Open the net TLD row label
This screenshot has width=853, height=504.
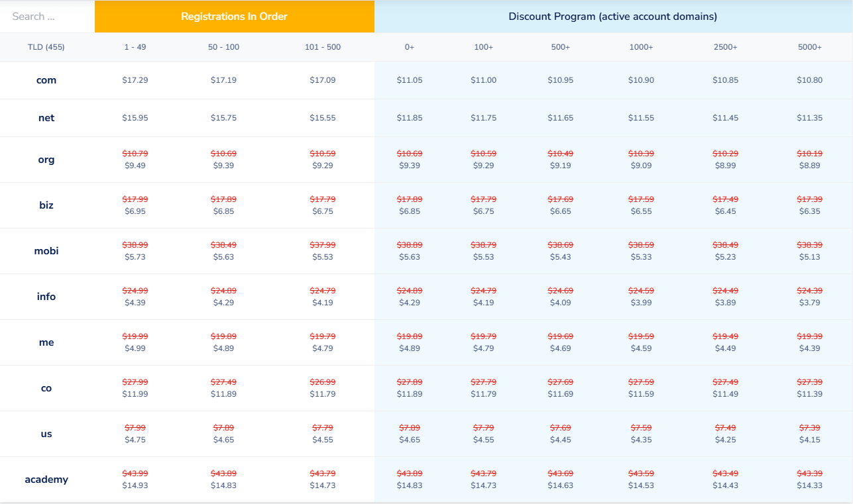point(46,118)
